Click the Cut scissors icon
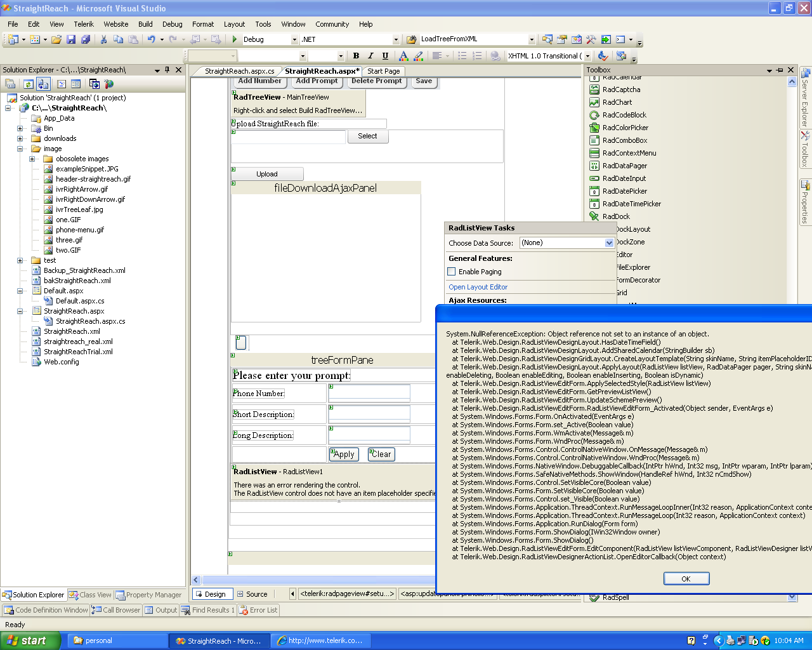 click(103, 39)
